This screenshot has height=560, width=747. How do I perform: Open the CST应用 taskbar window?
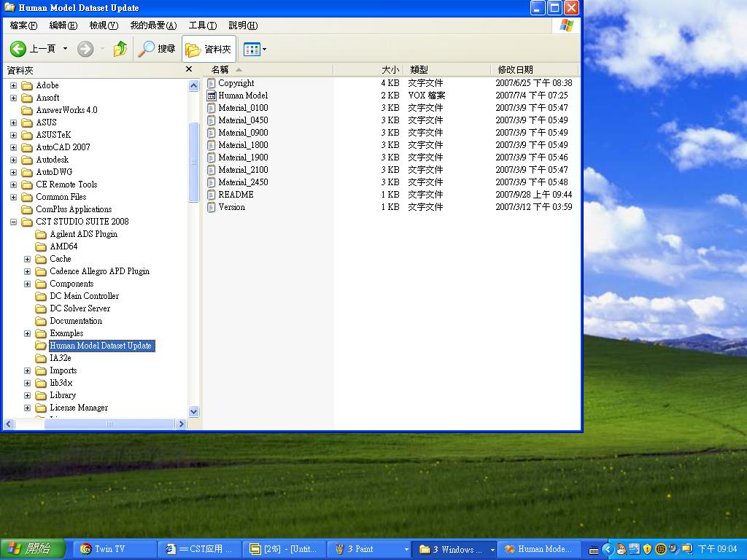tap(199, 549)
